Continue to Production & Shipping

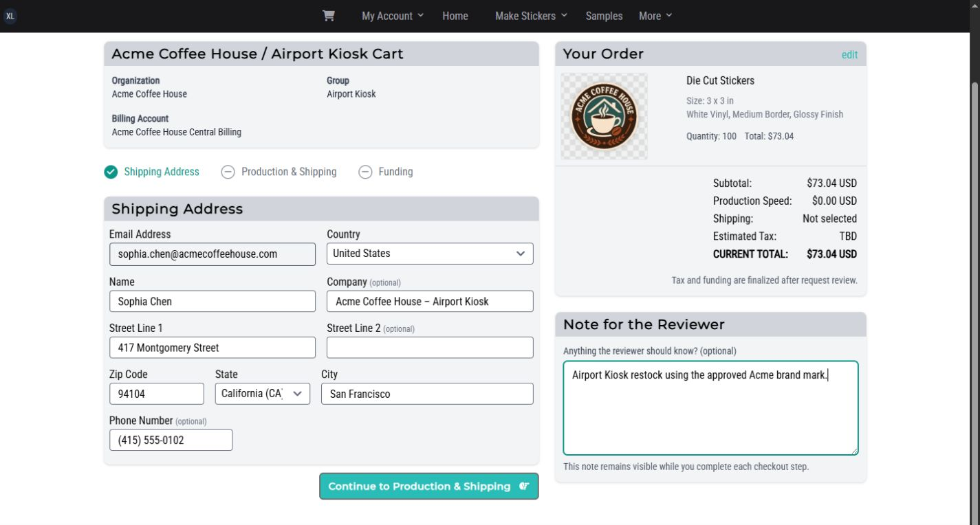click(x=429, y=487)
